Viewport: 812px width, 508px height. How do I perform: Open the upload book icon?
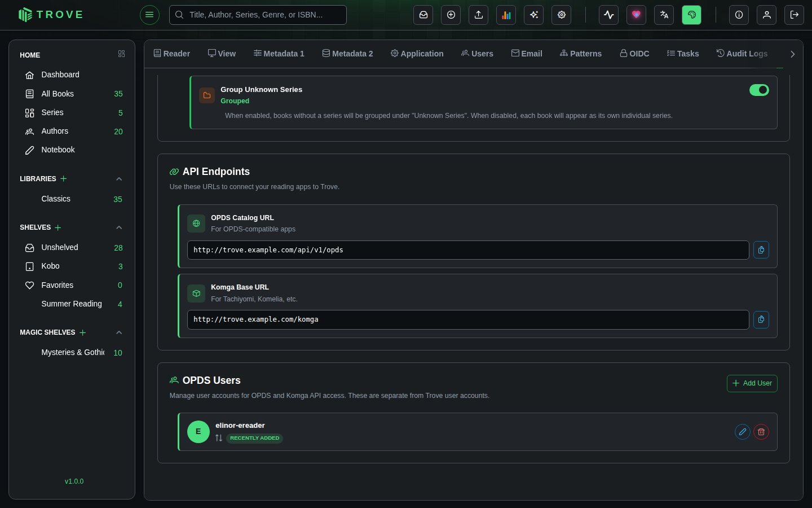[479, 15]
